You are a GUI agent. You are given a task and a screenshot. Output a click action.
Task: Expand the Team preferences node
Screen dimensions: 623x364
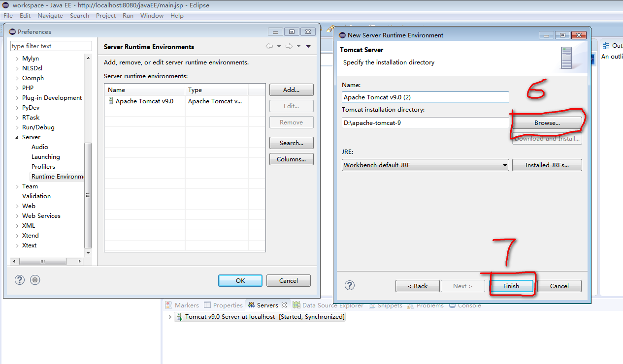coord(17,186)
